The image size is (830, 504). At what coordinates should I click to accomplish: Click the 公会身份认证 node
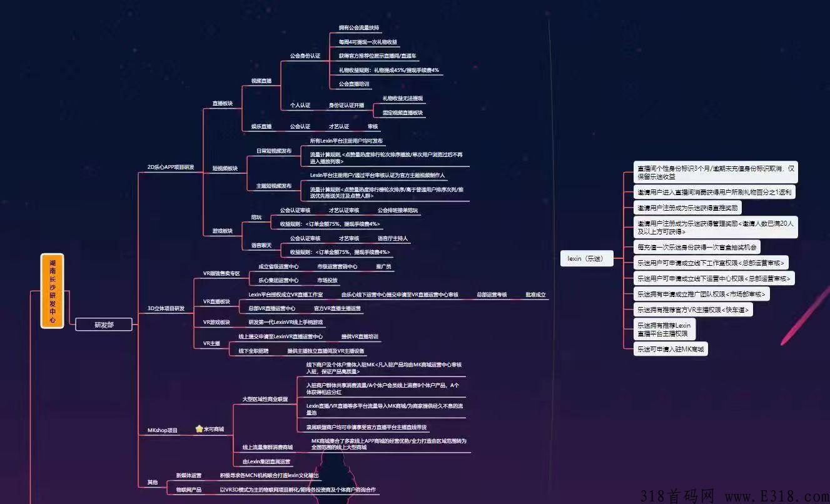click(305, 56)
